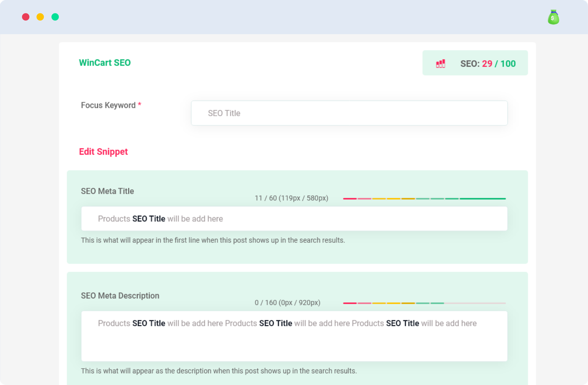Focus the Focus Keyword input field
The height and width of the screenshot is (385, 588).
point(349,113)
